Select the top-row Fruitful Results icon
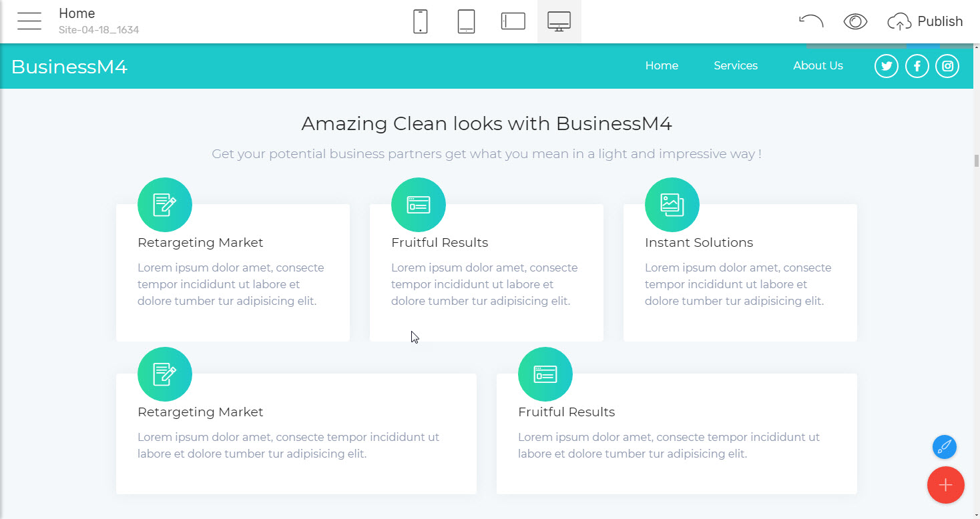 419,205
